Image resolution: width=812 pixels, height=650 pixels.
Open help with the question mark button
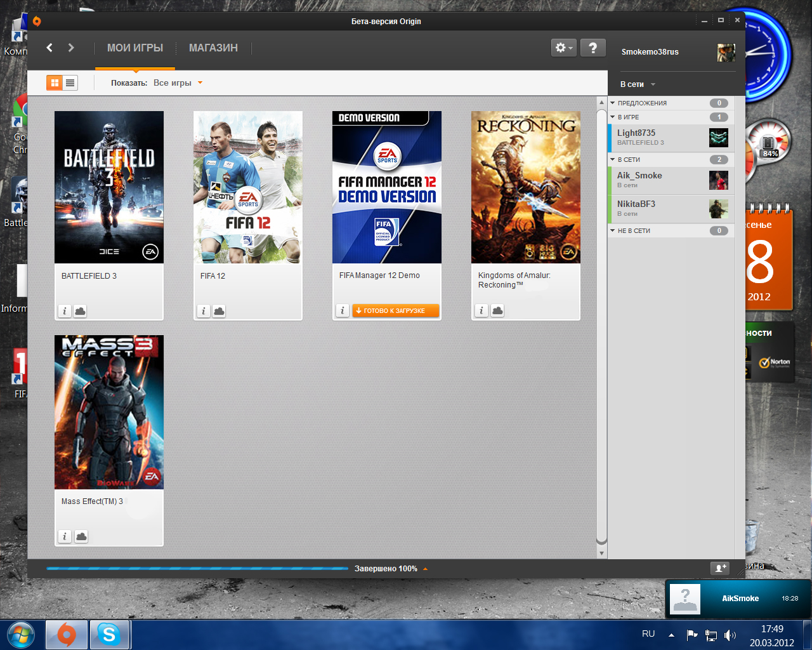click(593, 48)
